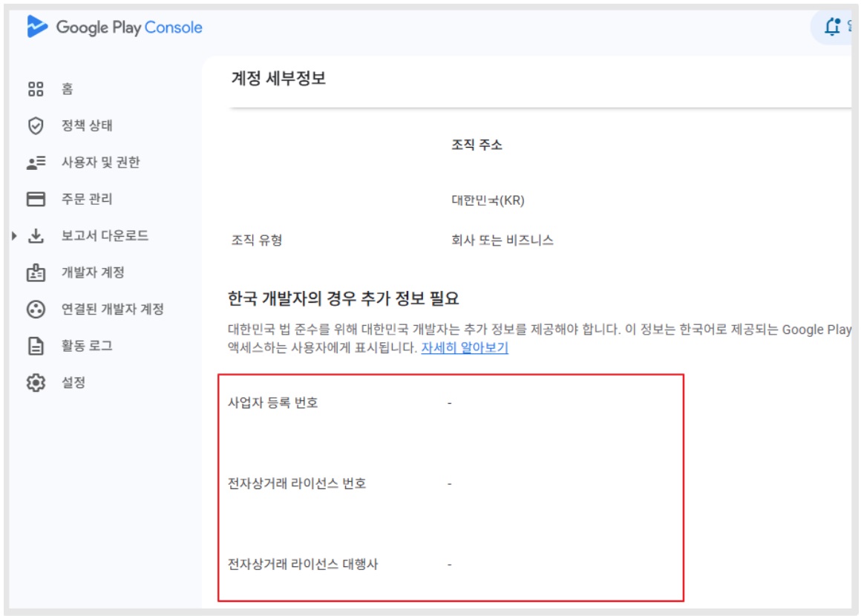Image resolution: width=861 pixels, height=616 pixels.
Task: Click the 보고서 다운로드 download icon
Action: click(36, 235)
